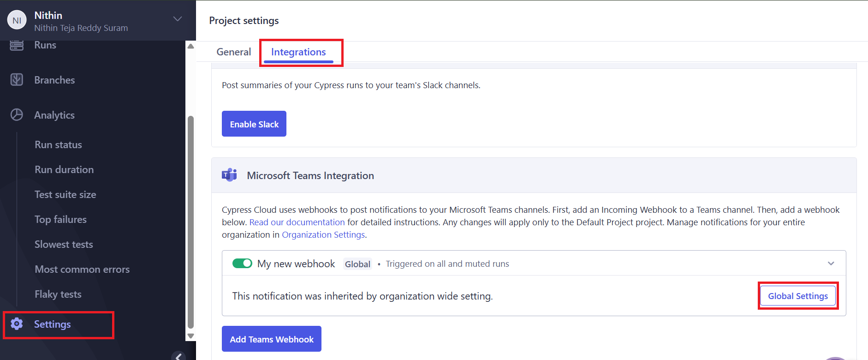Viewport: 868px width, 360px height.
Task: Click the Slack channels description text
Action: pos(351,85)
